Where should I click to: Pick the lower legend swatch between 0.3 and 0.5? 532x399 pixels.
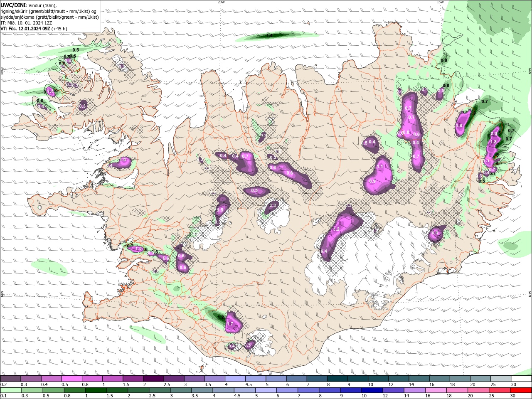click(32, 390)
